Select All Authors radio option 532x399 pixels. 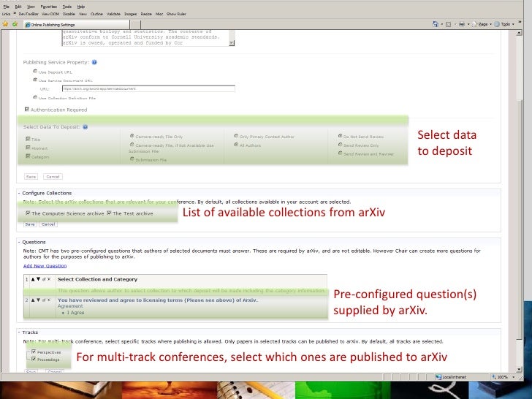click(236, 145)
